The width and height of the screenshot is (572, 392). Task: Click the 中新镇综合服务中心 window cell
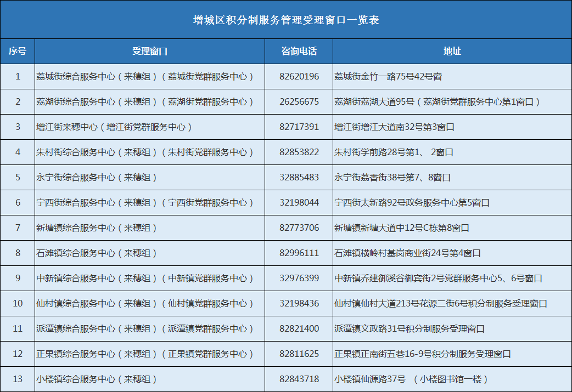(x=149, y=279)
